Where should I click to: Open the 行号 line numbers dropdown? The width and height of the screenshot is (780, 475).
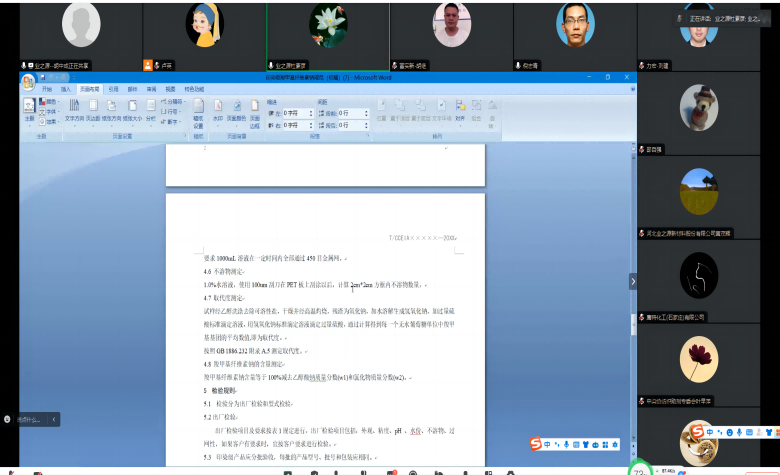pos(171,111)
